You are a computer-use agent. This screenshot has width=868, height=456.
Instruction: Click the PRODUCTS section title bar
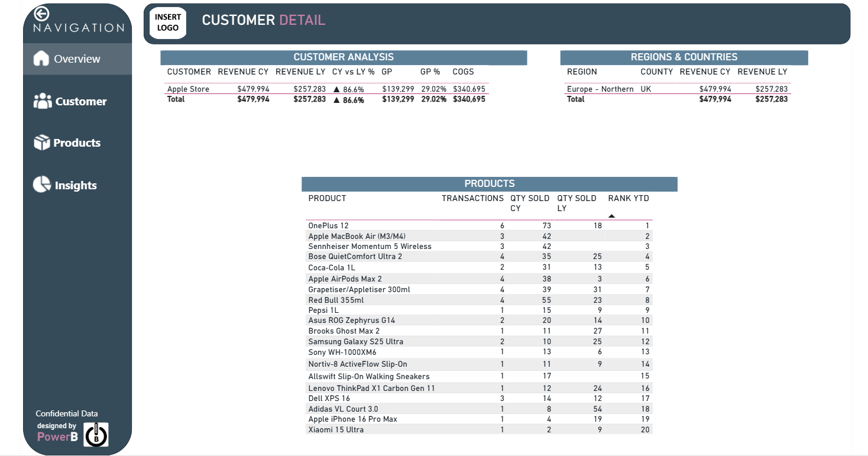490,183
